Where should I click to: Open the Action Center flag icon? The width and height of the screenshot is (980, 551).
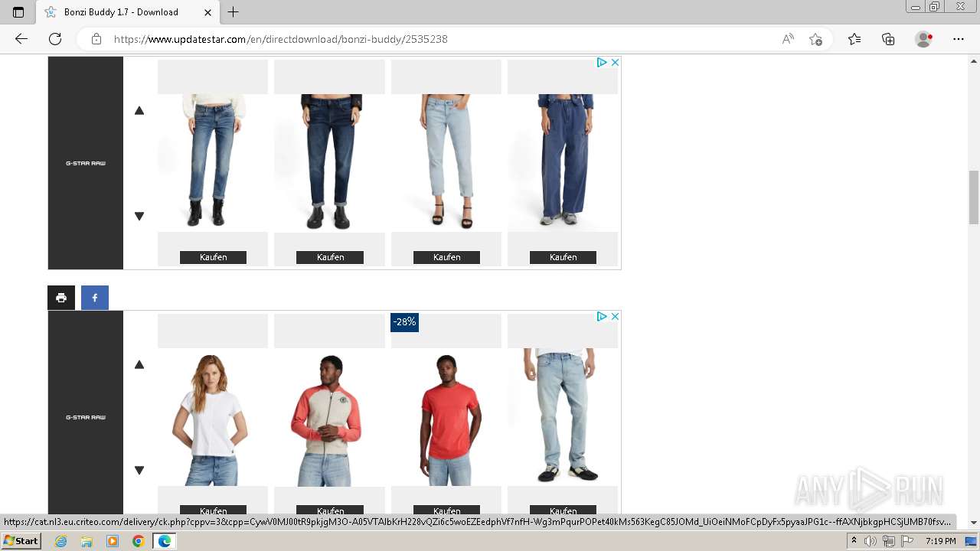coord(907,541)
